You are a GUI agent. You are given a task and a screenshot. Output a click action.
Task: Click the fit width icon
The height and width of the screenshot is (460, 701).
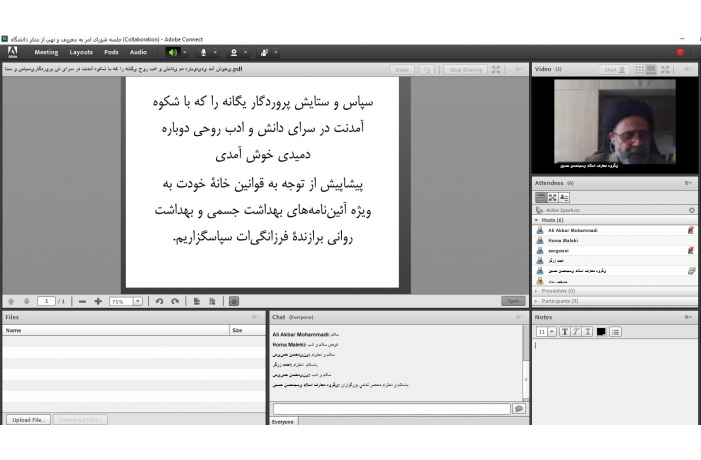point(212,301)
